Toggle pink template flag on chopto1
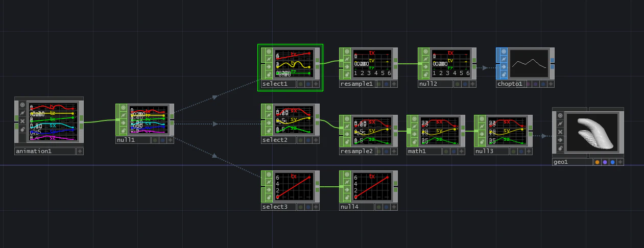The height and width of the screenshot is (248, 644). [x=529, y=84]
